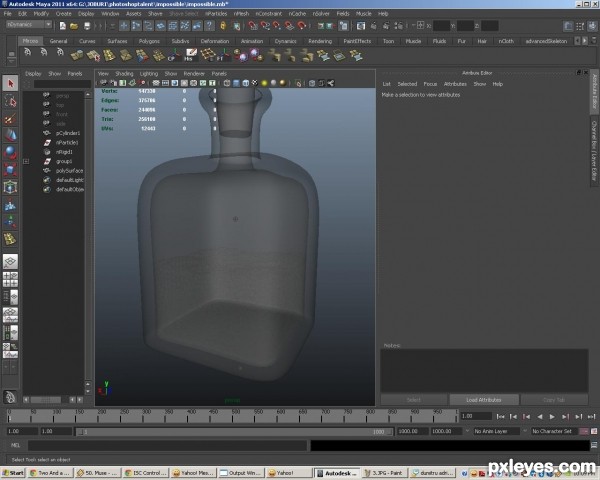600x480 pixels.
Task: Activate the Universal Manipulator tool
Action: (10, 187)
